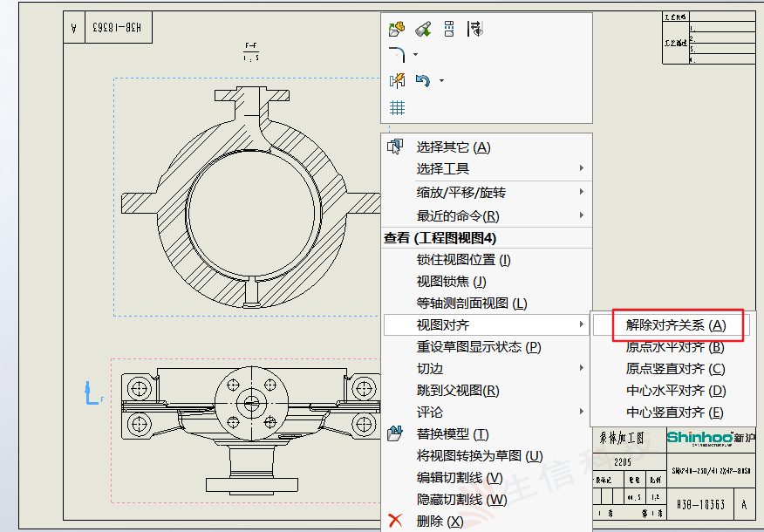Choose 删除 (X) from context menu
This screenshot has height=532, width=764.
click(x=488, y=521)
